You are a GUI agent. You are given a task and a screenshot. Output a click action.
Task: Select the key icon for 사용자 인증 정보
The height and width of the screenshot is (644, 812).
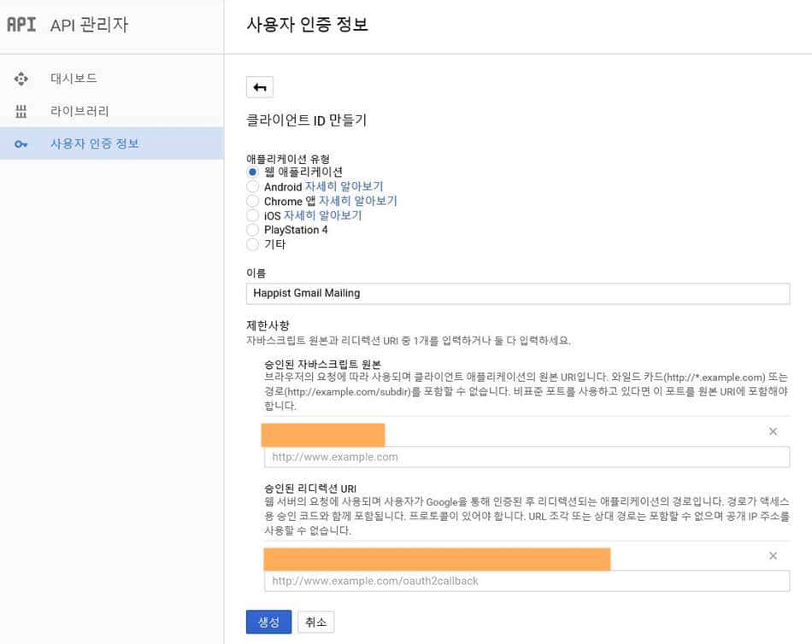(21, 143)
